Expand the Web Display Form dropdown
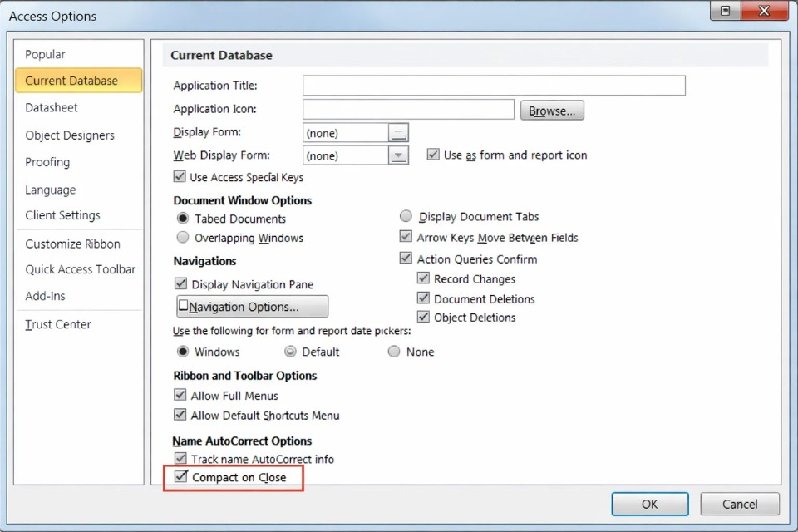Image resolution: width=798 pixels, height=532 pixels. (399, 155)
